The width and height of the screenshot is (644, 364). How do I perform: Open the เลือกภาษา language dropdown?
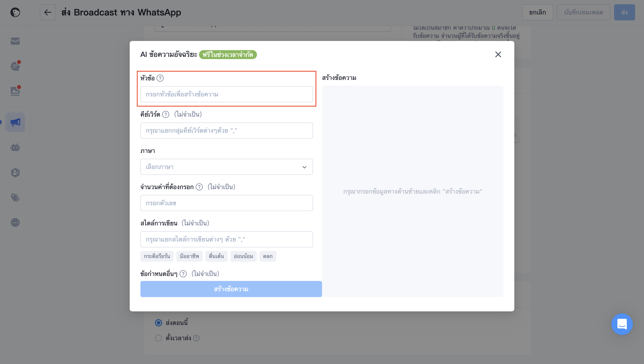coord(227,167)
